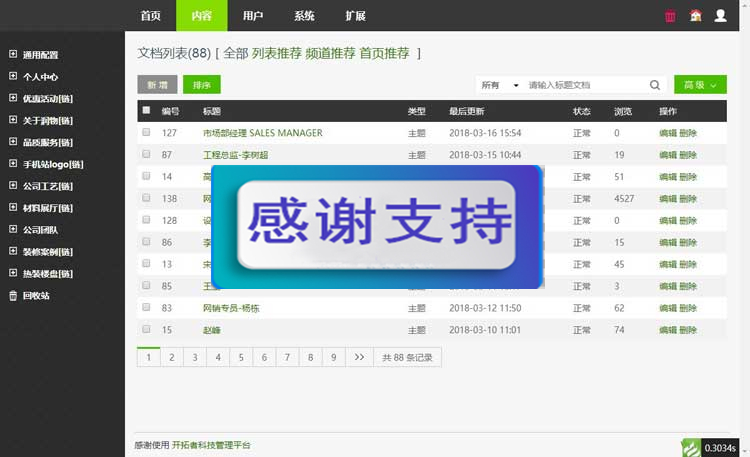Click the plus icon beside 公司团队
Screen dimensions: 750x457
coord(13,229)
